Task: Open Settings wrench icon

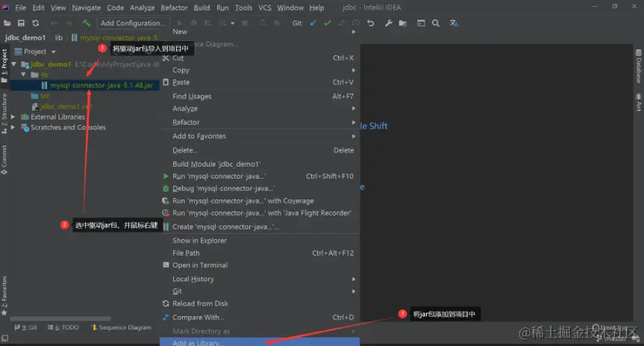Action: click(388, 23)
